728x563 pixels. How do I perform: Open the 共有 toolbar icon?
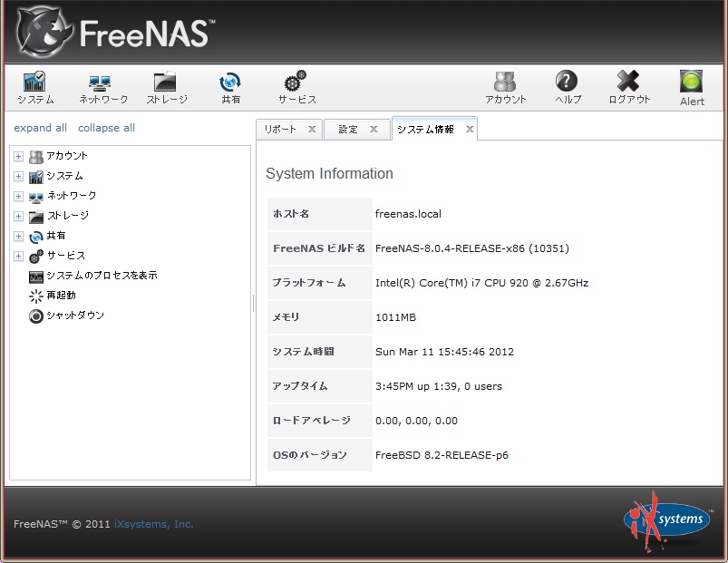point(230,83)
